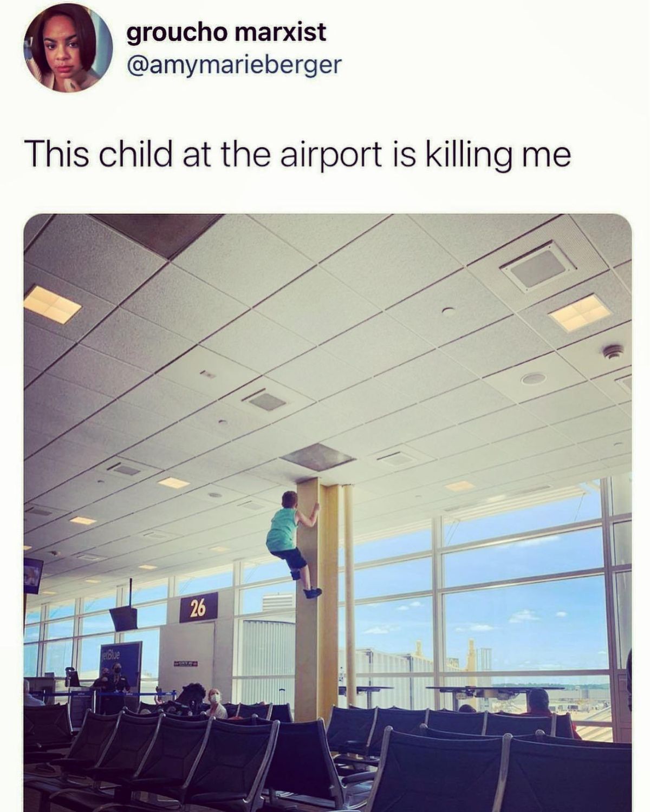Open the groucho marxist profile picture
Image resolution: width=650 pixels, height=812 pixels.
tap(68, 47)
